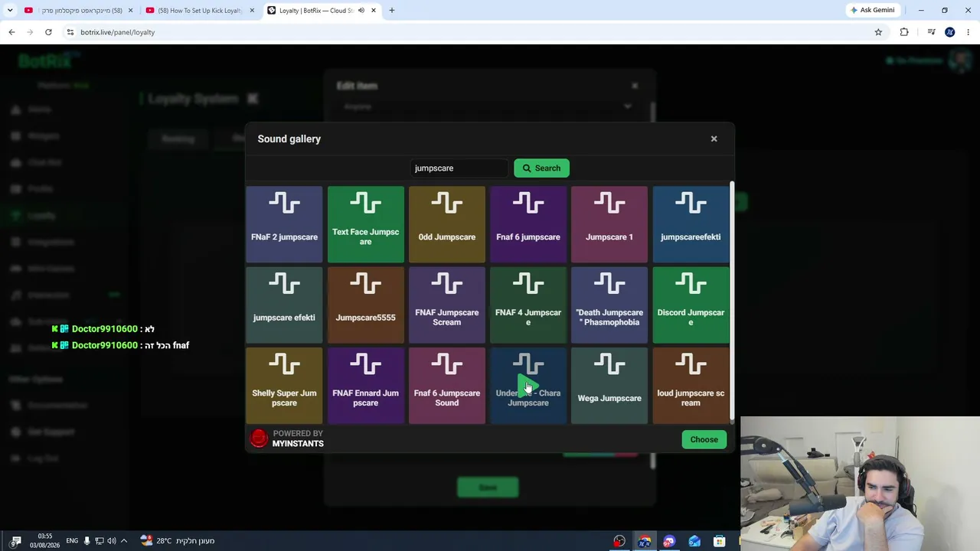Open the notification center icon
980x551 pixels.
click(x=16, y=541)
